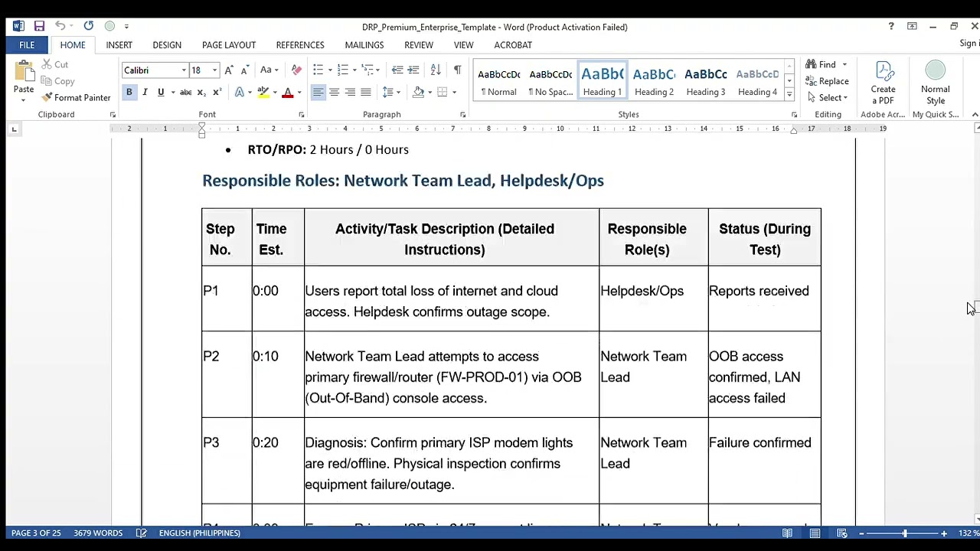Click the red font color button

(x=288, y=93)
